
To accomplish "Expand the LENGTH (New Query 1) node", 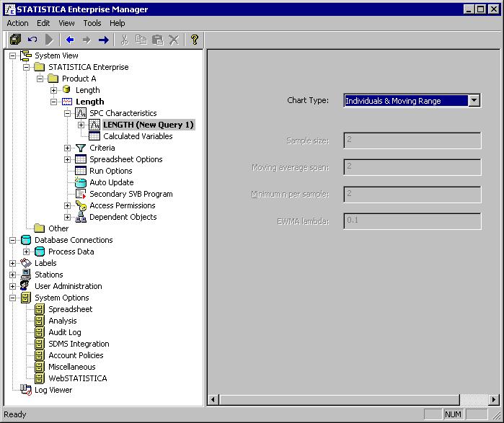I will [81, 125].
